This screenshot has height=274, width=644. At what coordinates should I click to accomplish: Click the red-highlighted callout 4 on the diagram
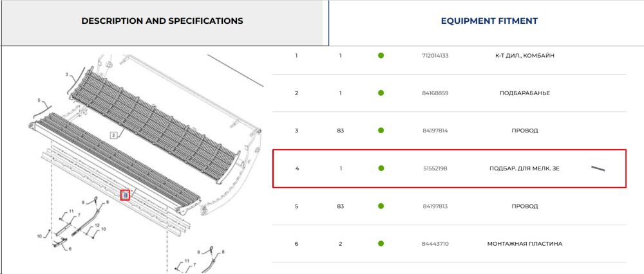coord(126,196)
